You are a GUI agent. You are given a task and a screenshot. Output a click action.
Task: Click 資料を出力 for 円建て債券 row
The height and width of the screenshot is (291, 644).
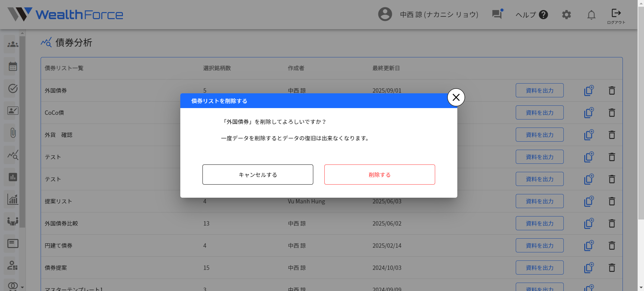(540, 245)
